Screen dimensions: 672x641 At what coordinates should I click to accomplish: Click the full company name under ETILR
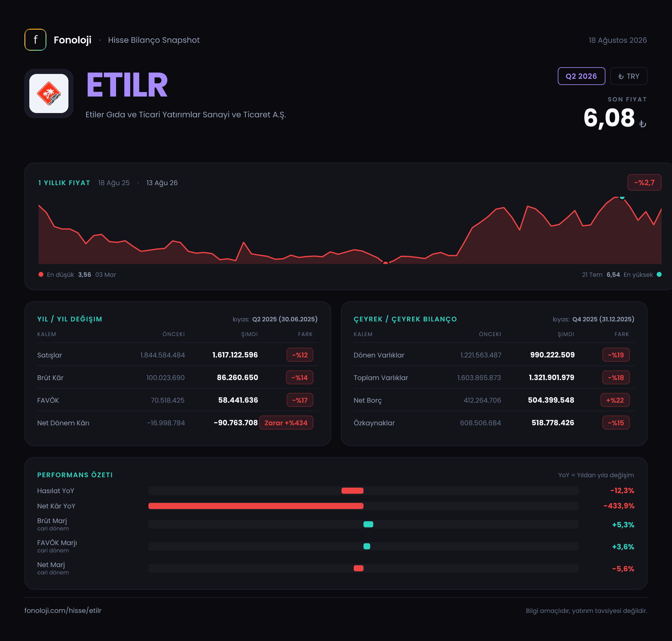(185, 115)
